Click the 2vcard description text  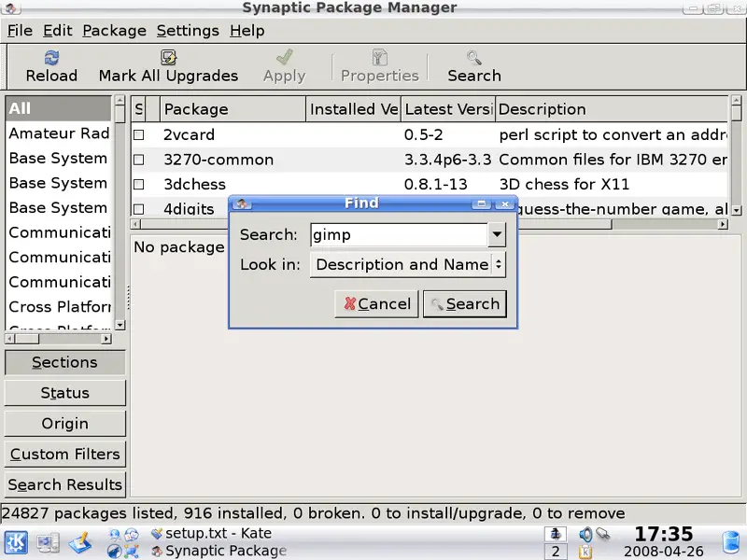tap(613, 134)
